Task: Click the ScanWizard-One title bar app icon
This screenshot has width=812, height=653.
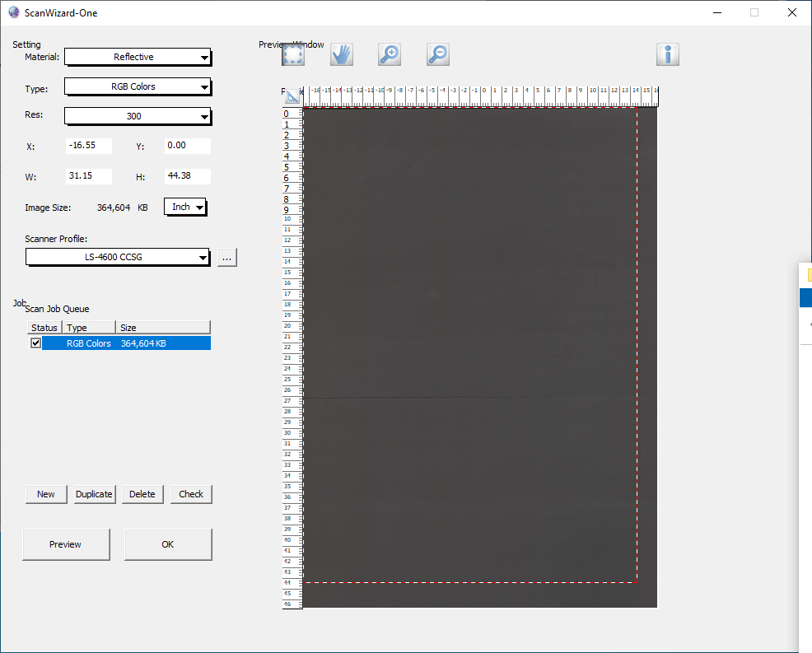Action: click(x=13, y=12)
